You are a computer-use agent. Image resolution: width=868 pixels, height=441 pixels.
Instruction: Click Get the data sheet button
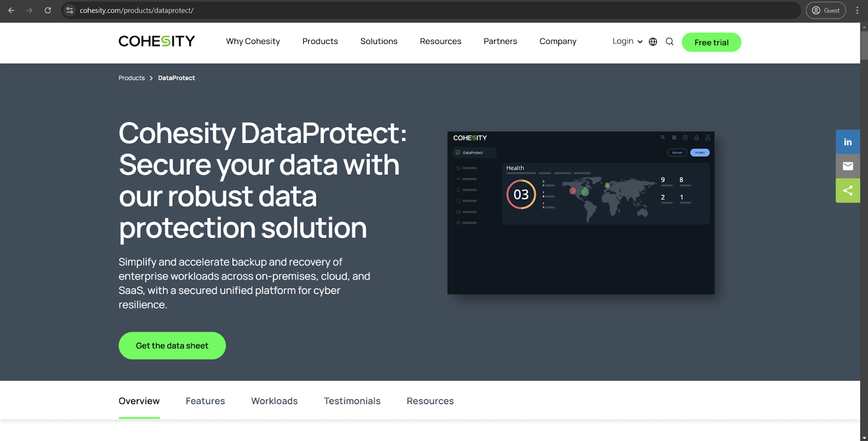point(172,346)
